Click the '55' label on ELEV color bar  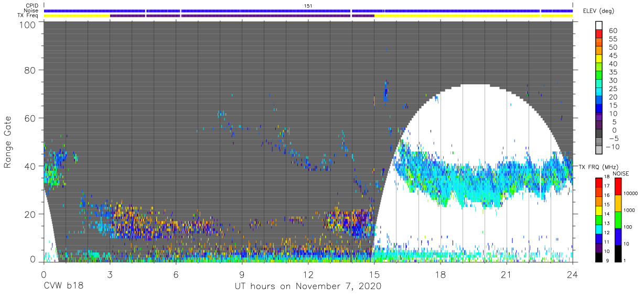click(x=613, y=39)
